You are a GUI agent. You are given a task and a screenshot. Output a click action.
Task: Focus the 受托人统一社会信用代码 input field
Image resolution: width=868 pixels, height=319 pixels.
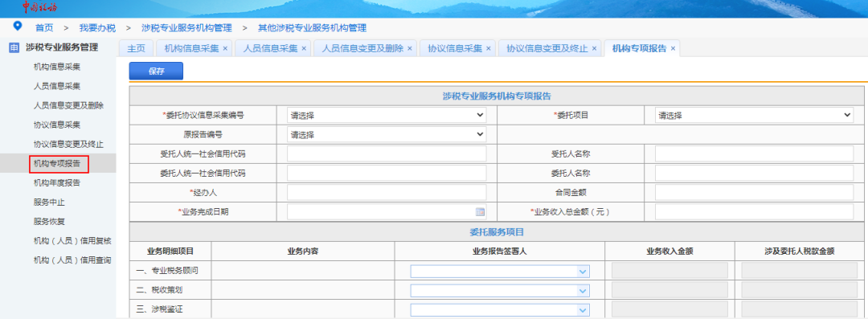(387, 154)
